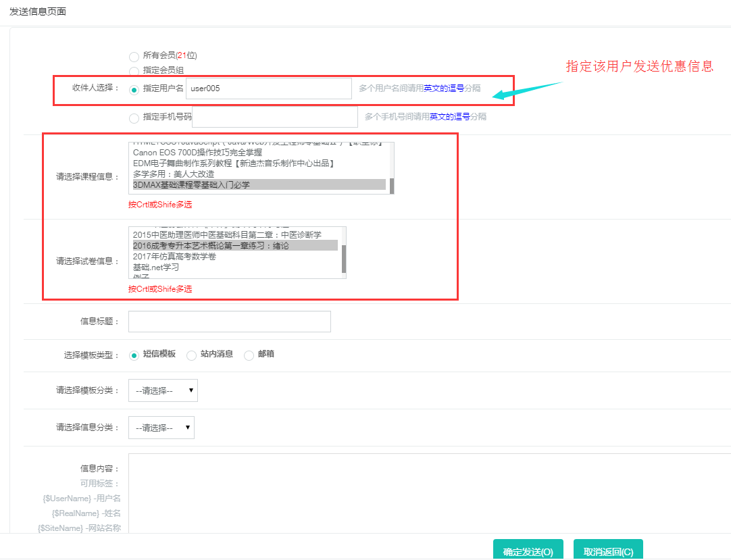Click the 信息标题 text field
731x560 pixels.
pos(229,322)
